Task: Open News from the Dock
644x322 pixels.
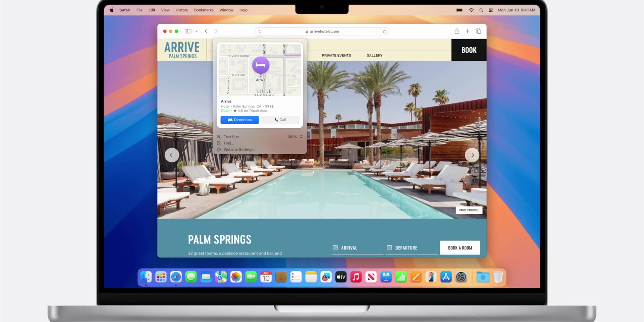Action: pyautogui.click(x=371, y=277)
